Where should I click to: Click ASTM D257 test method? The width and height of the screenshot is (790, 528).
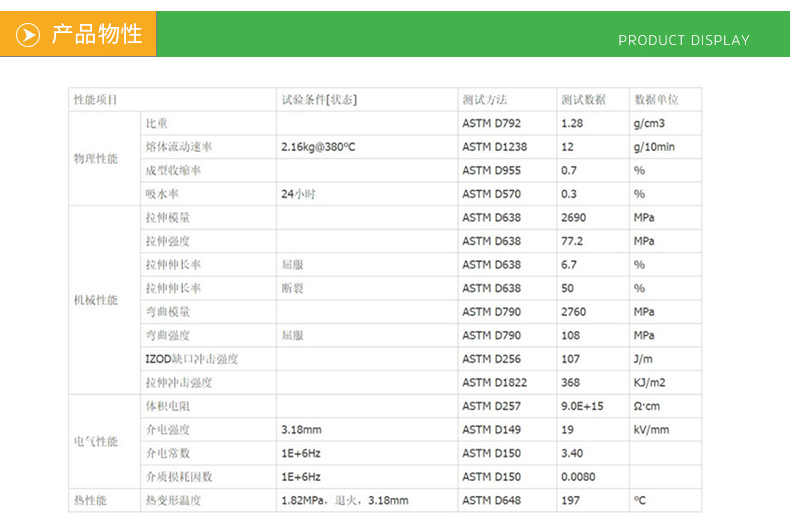491,406
